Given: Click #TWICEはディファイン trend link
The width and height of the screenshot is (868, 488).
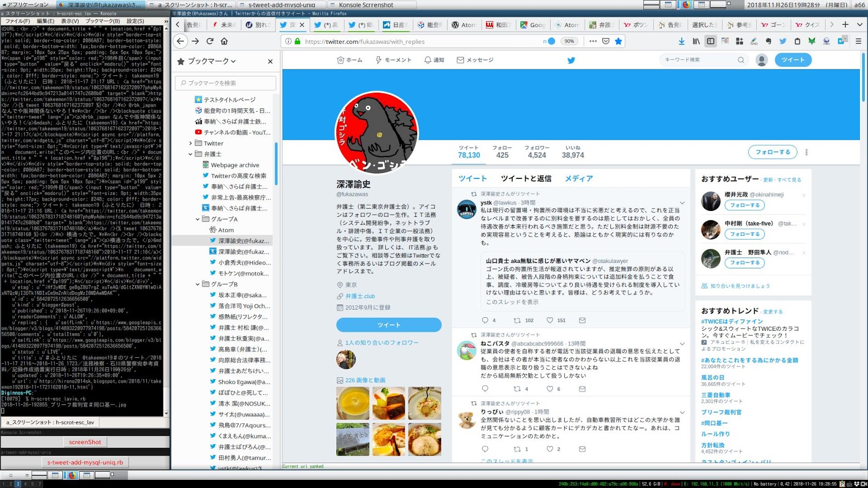Looking at the screenshot, I should pyautogui.click(x=732, y=322).
